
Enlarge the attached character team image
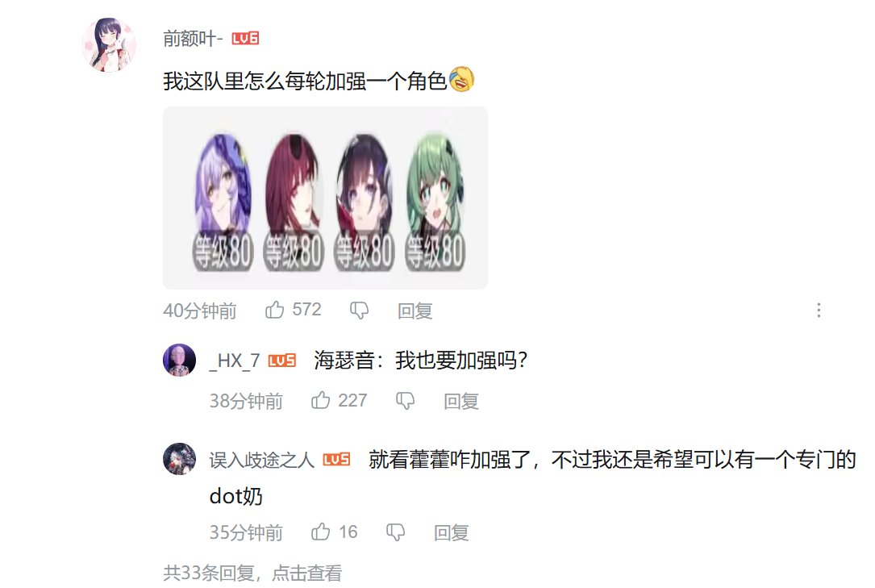(x=325, y=198)
